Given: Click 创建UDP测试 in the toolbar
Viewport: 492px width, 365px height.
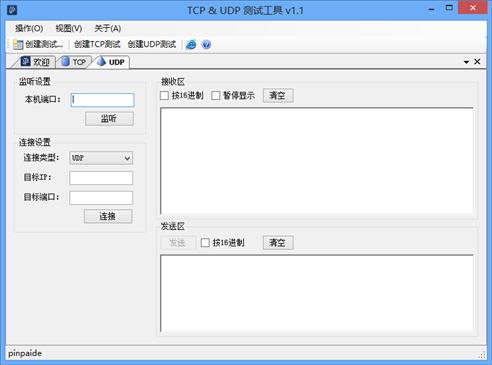Looking at the screenshot, I should [152, 44].
